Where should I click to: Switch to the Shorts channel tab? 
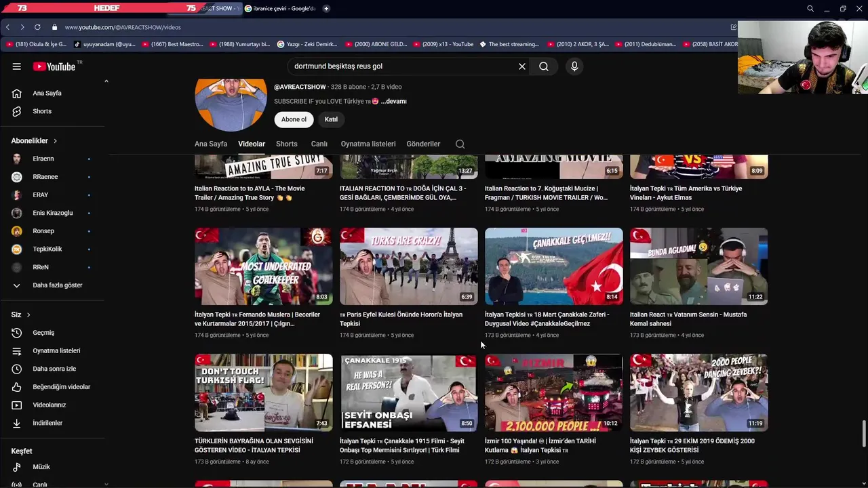(287, 144)
